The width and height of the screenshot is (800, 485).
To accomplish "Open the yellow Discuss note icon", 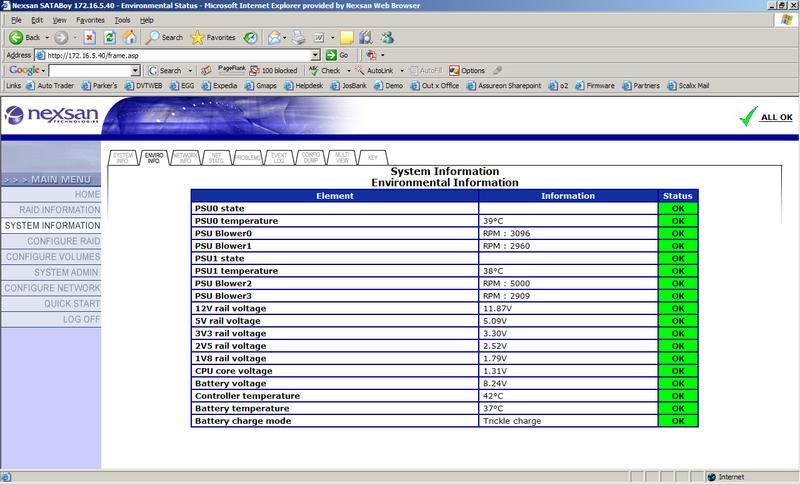I will pos(346,37).
